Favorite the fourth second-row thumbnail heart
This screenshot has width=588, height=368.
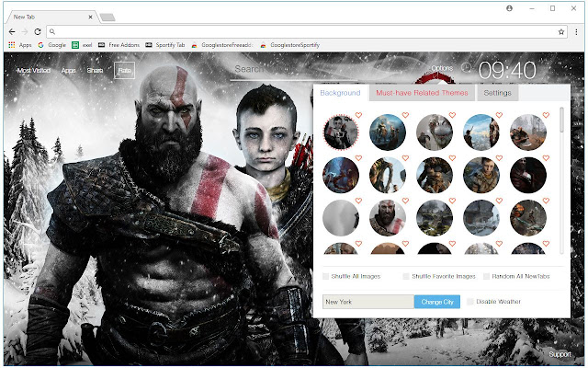pos(499,158)
